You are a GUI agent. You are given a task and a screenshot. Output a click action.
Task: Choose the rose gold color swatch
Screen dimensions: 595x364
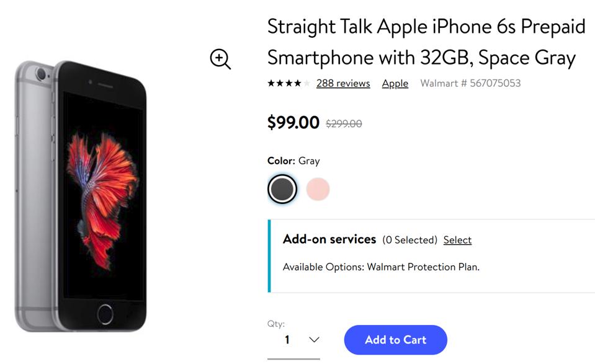pos(318,189)
